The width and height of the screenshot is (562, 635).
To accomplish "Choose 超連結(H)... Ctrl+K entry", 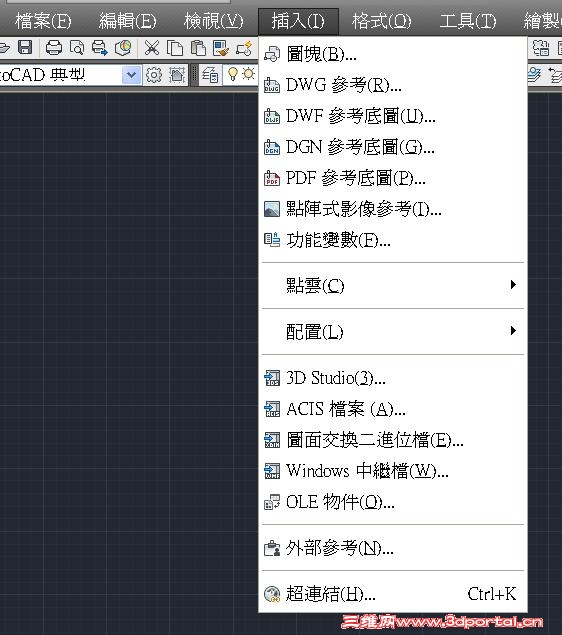I will [x=393, y=594].
